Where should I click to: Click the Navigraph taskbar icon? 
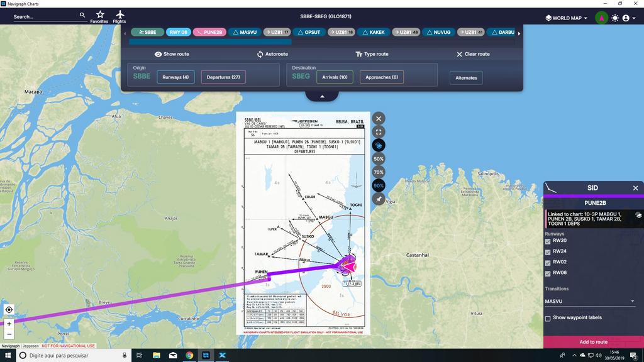pos(206,356)
